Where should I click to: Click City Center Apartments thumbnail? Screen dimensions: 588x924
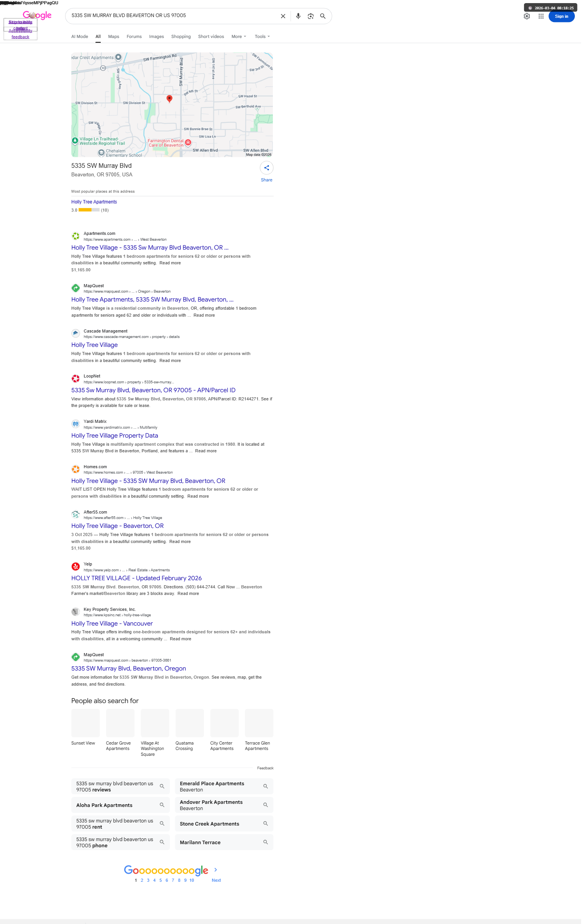[x=224, y=723]
